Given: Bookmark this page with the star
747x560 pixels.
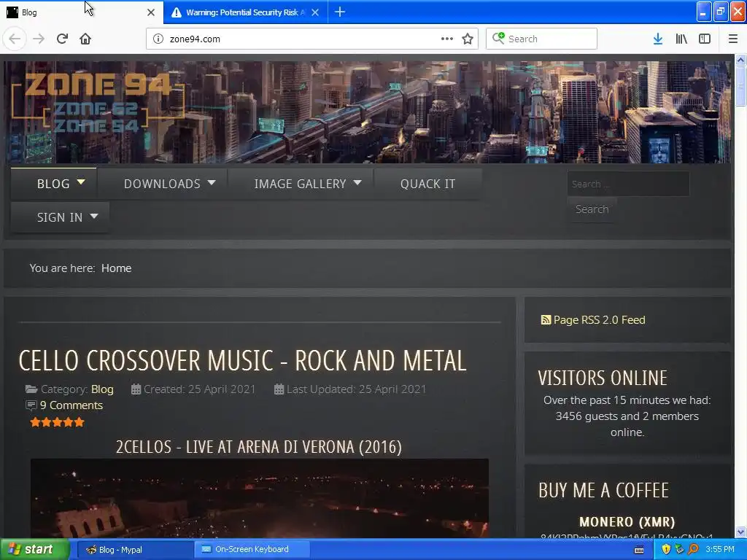Looking at the screenshot, I should tap(468, 39).
